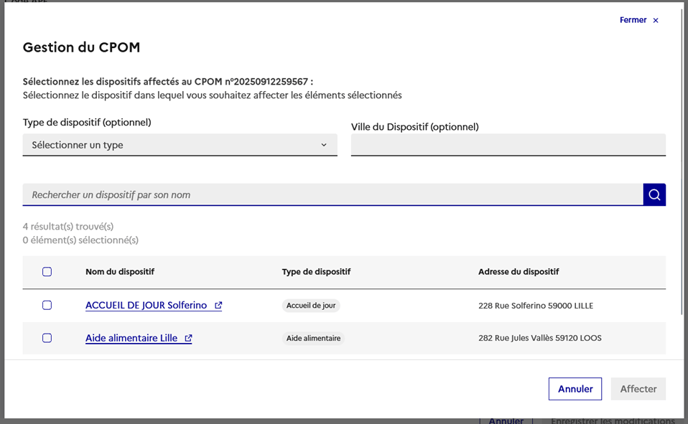Click the address 228 Rue Solferino 59000 LILLE

[x=535, y=306]
